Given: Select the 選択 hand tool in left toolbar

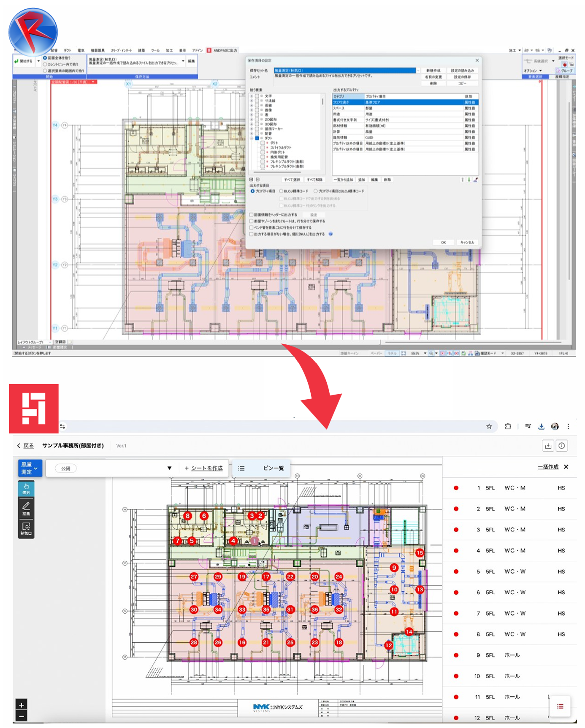Looking at the screenshot, I should (26, 489).
